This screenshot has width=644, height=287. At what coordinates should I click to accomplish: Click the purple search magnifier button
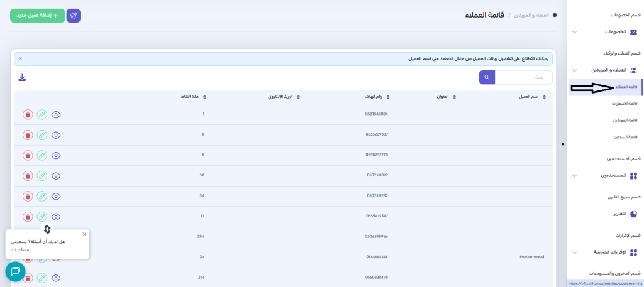[x=487, y=77]
